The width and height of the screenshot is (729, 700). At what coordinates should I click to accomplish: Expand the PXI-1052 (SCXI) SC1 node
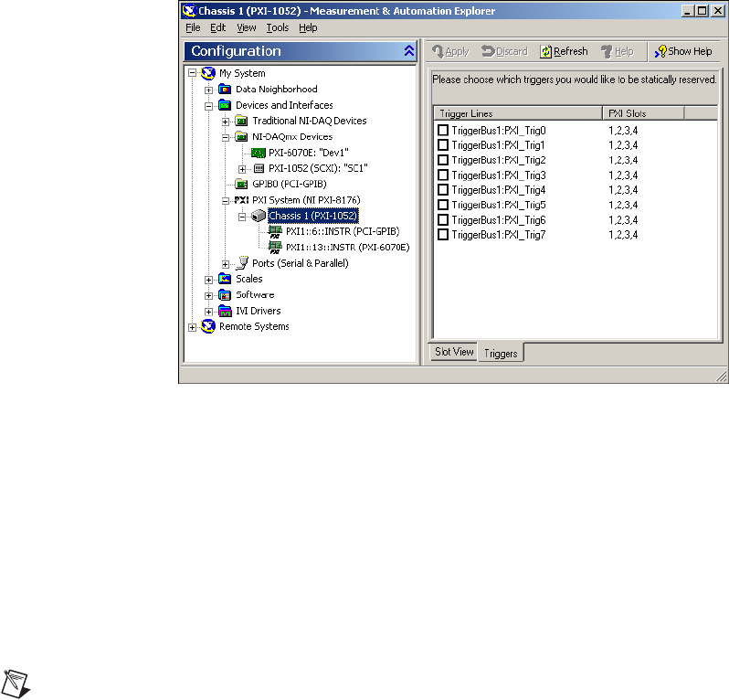point(242,169)
